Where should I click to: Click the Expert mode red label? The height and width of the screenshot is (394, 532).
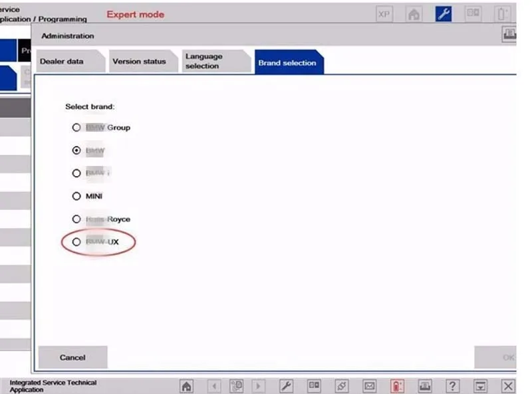pyautogui.click(x=136, y=14)
